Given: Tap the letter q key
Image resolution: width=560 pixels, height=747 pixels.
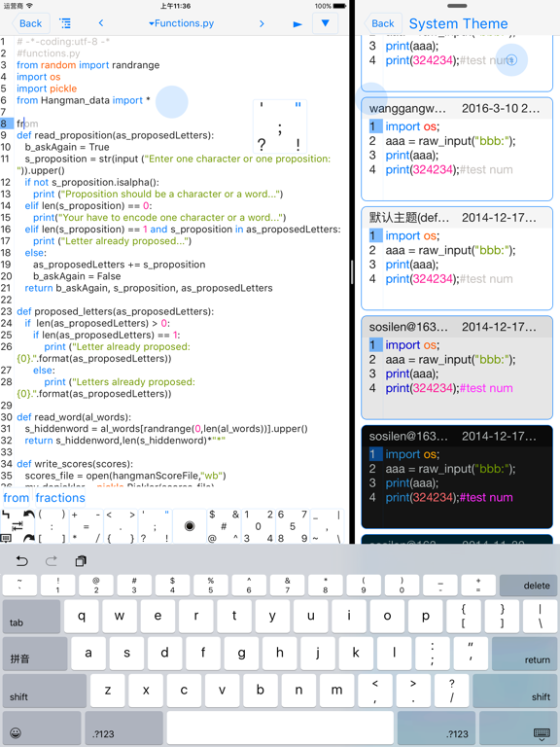Looking at the screenshot, I should pyautogui.click(x=82, y=617).
